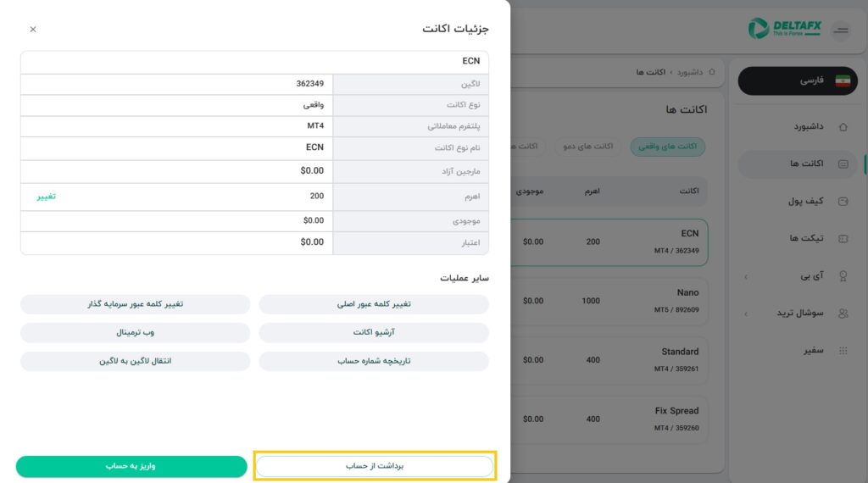Click the DeltaFX logo
Image resolution: width=868 pixels, height=483 pixels.
pos(784,28)
